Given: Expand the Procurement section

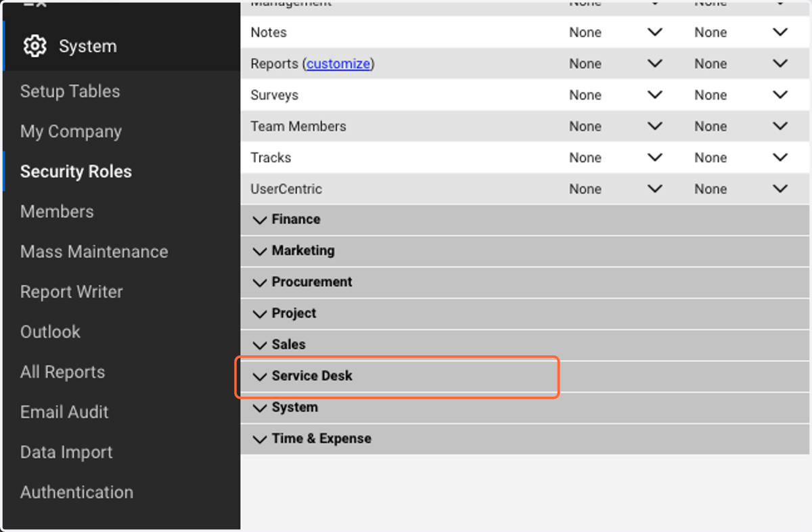Looking at the screenshot, I should point(525,282).
